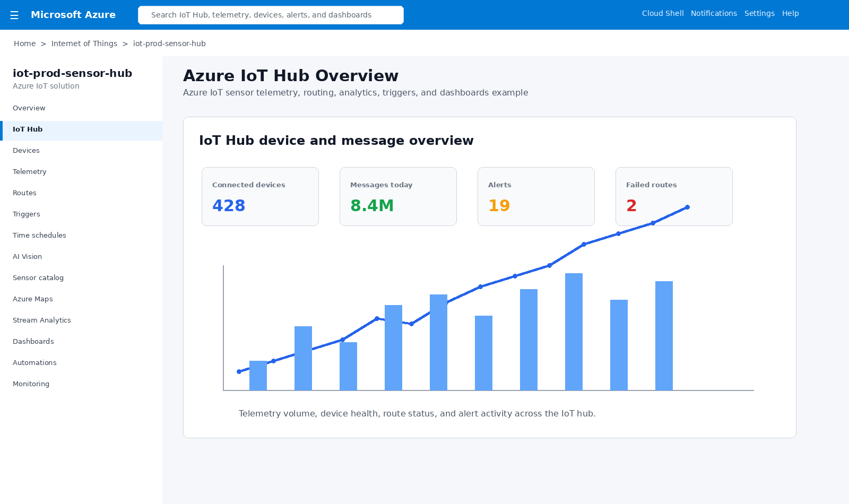Click the Azure IoT Hub Overview heading
Screen dimensions: 849x504
click(291, 76)
